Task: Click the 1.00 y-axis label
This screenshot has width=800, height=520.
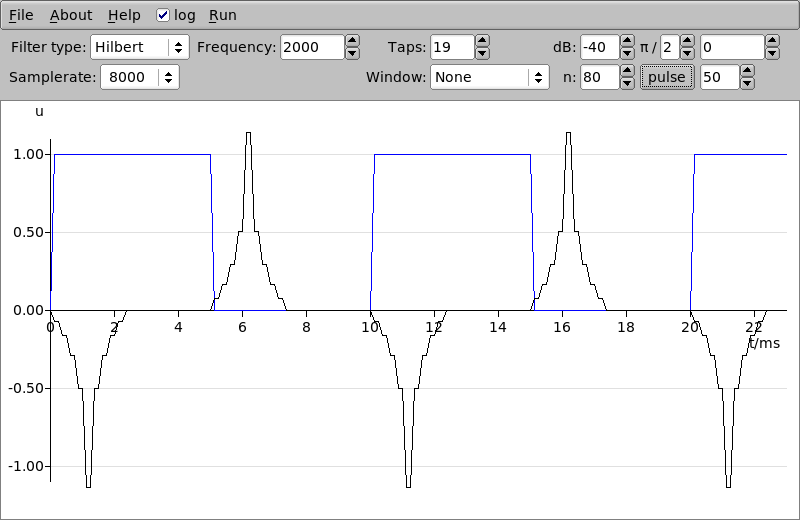Action: tap(28, 154)
